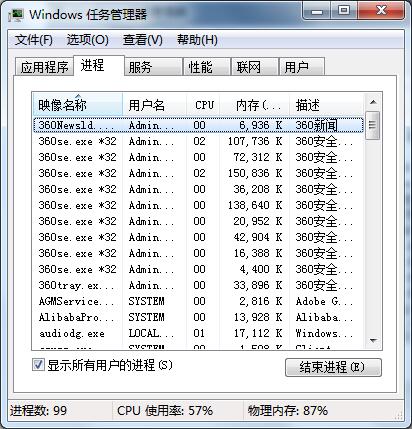Image resolution: width=412 pixels, height=429 pixels.
Task: Close the Task Manager window
Action: point(381,11)
